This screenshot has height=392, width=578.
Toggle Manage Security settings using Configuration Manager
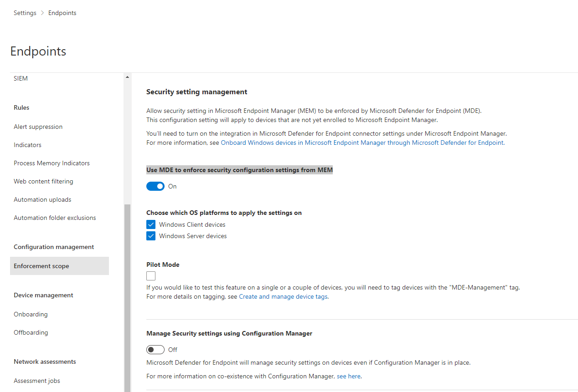pyautogui.click(x=155, y=350)
